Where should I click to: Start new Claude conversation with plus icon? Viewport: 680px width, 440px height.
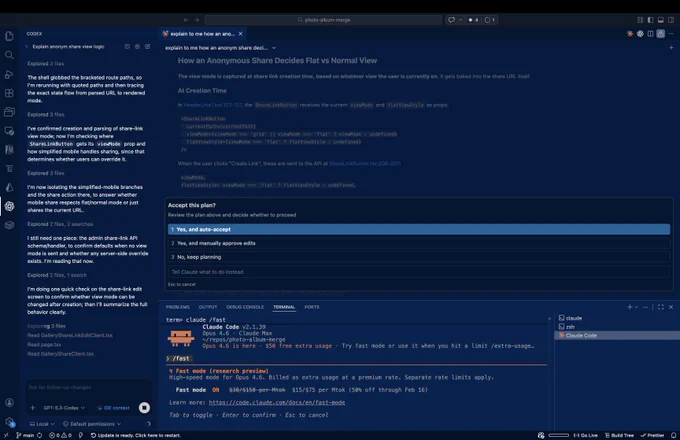pyautogui.click(x=671, y=48)
